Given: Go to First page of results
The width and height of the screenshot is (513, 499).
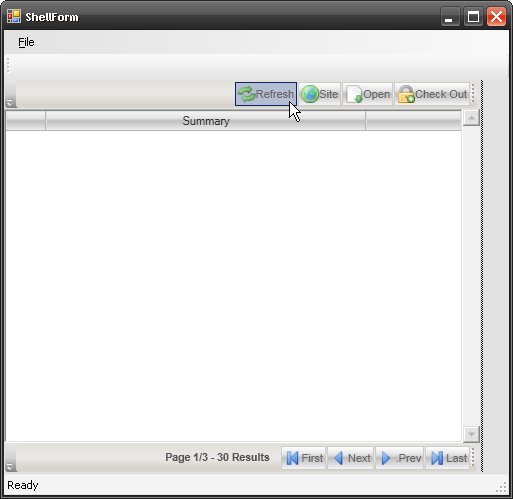Looking at the screenshot, I should pyautogui.click(x=304, y=458).
